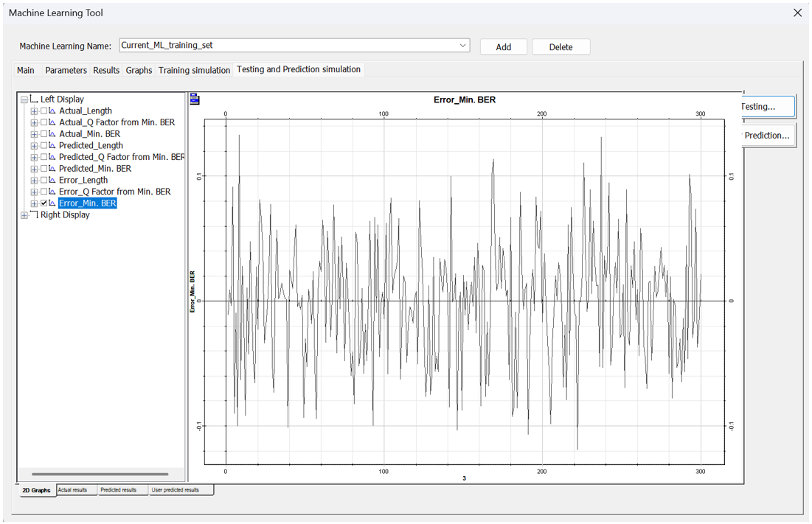Click the Right Display axis icon
Screen dimensions: 812x524
point(34,215)
